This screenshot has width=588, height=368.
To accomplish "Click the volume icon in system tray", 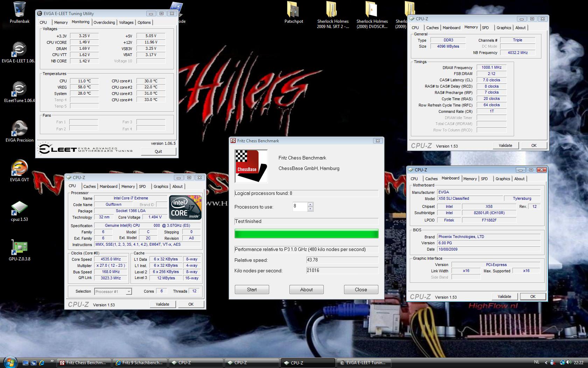I will tap(569, 362).
